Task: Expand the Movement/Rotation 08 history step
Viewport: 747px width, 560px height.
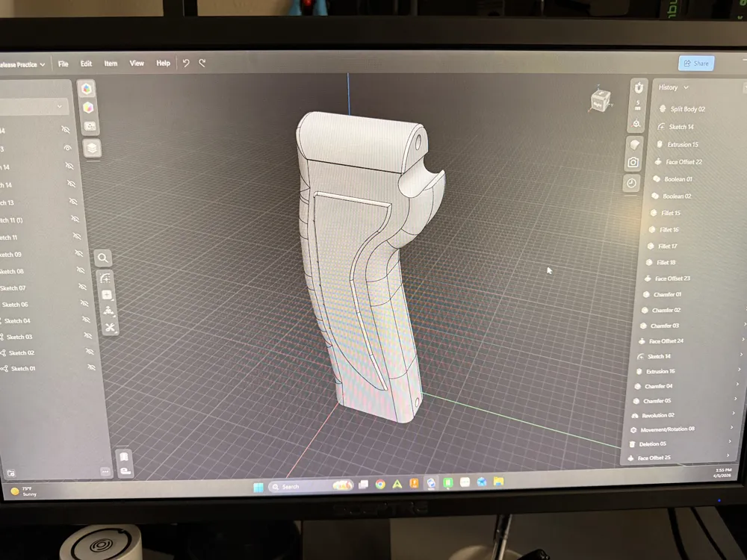Action: [732, 427]
